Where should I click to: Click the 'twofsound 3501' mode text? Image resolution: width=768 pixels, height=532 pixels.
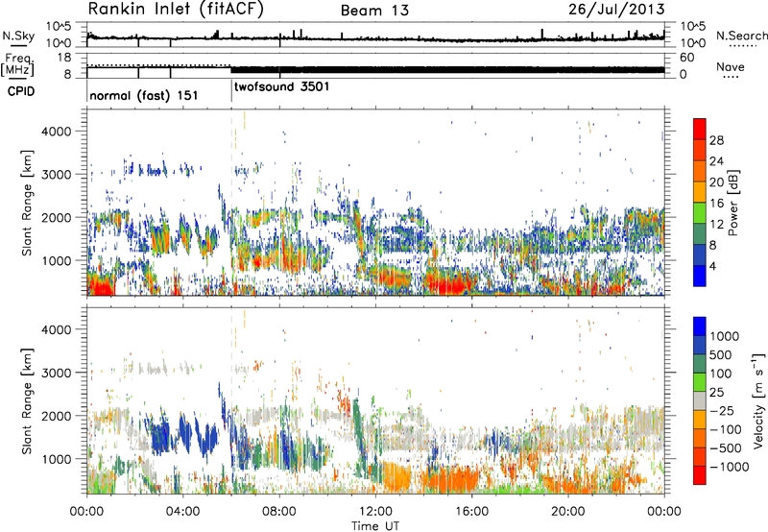coord(281,86)
